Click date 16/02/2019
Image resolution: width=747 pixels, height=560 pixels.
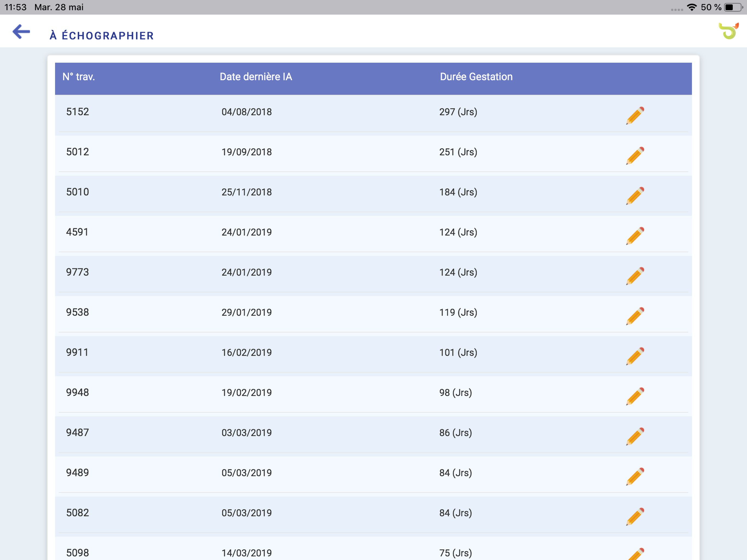pos(247,353)
